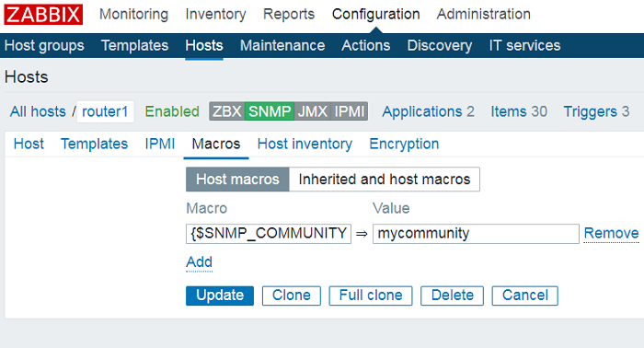Click the router1 breadcrumb link

point(105,111)
